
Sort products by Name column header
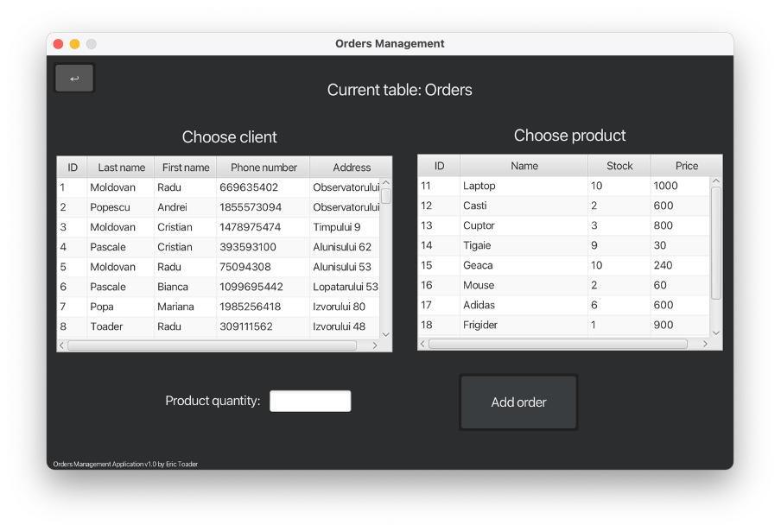click(524, 166)
